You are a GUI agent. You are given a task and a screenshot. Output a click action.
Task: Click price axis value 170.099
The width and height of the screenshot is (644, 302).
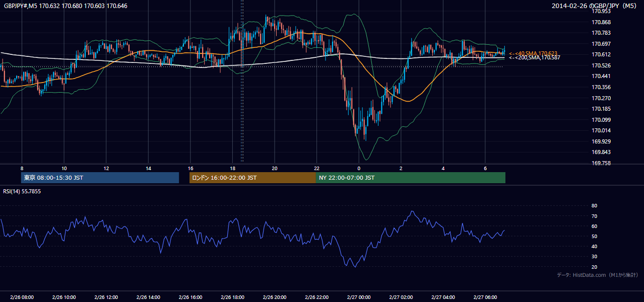click(601, 120)
